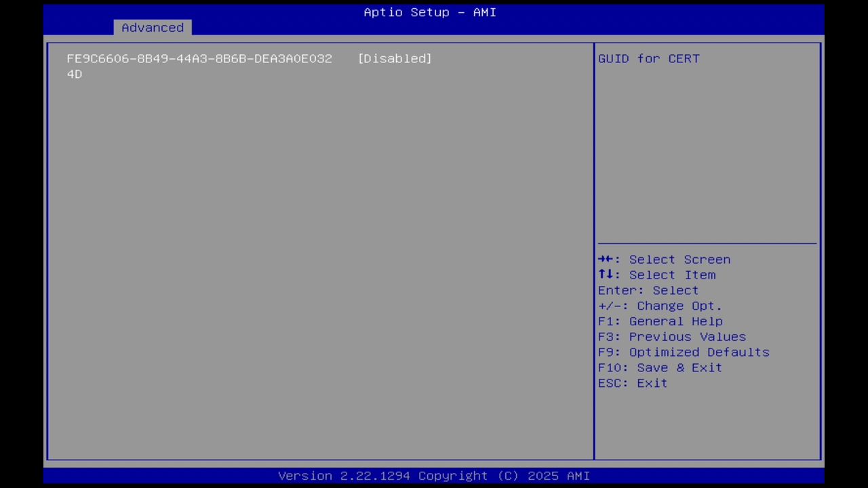This screenshot has height=488, width=868.
Task: Click the GUID for CERT help text
Action: tap(648, 58)
